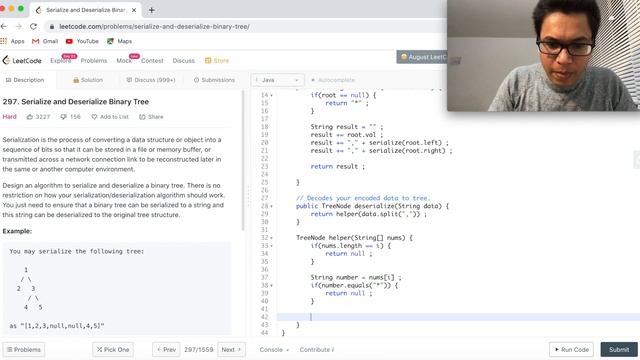This screenshot has height=360, width=640.
Task: Close the Serialize and Deserialize tab
Action: click(134, 10)
